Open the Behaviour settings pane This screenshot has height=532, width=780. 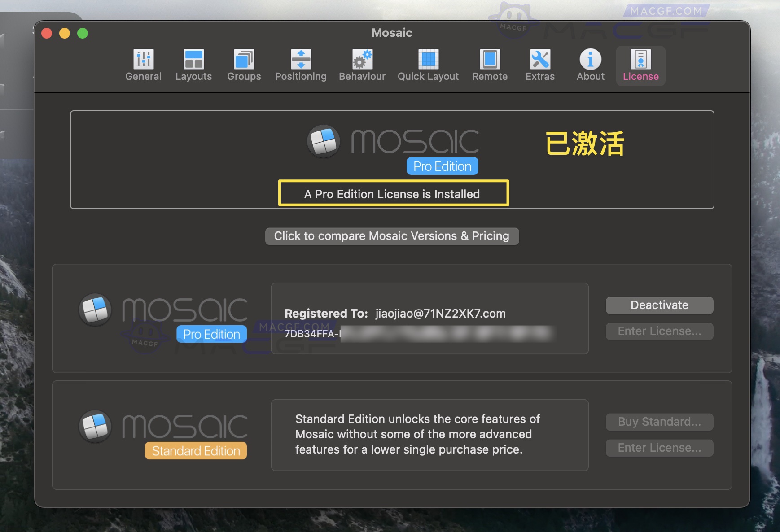(x=362, y=65)
